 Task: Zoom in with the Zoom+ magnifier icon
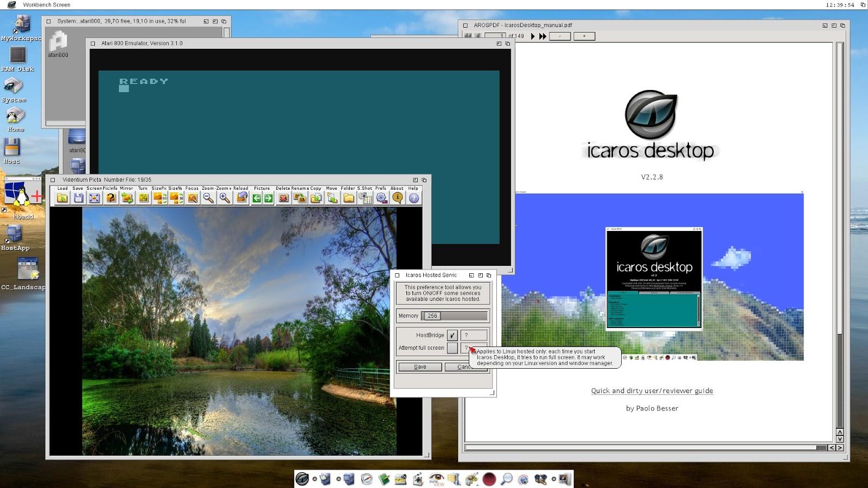tap(225, 198)
